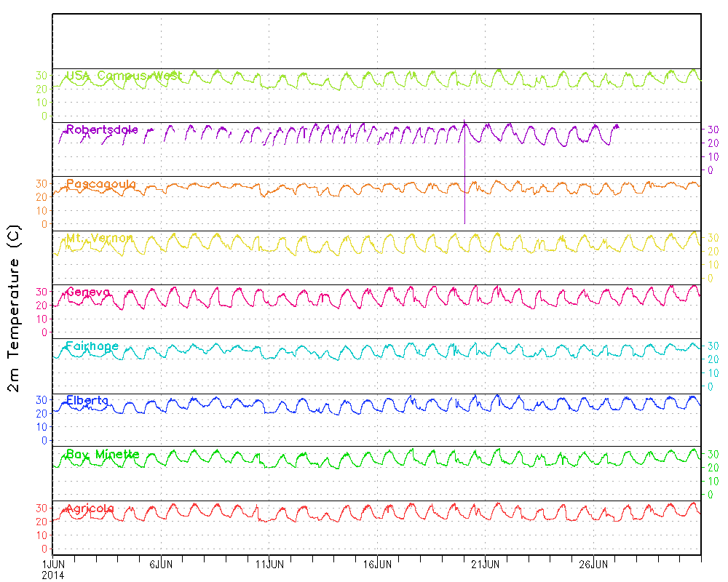Viewport: 728px width, 582px height.
Task: Click the 2014 year label
Action: click(52, 575)
